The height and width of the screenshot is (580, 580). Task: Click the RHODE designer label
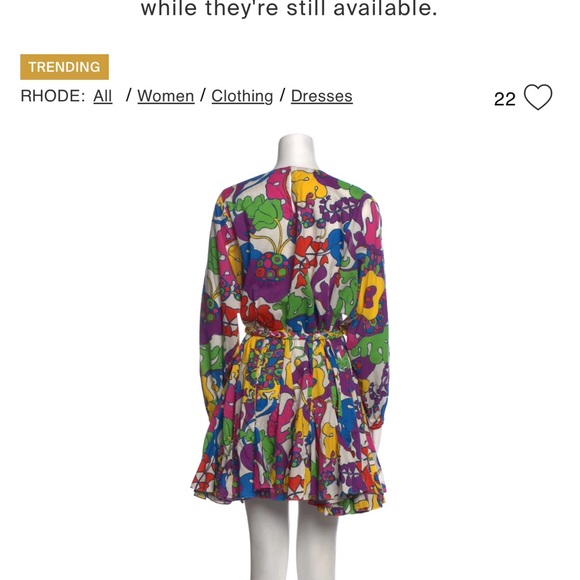tap(53, 96)
